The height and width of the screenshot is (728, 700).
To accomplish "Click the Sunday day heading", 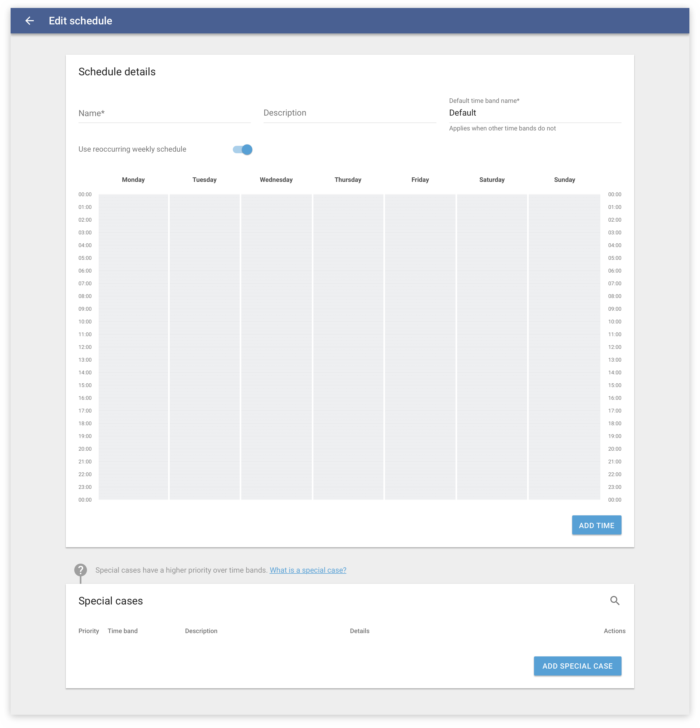I will point(565,180).
